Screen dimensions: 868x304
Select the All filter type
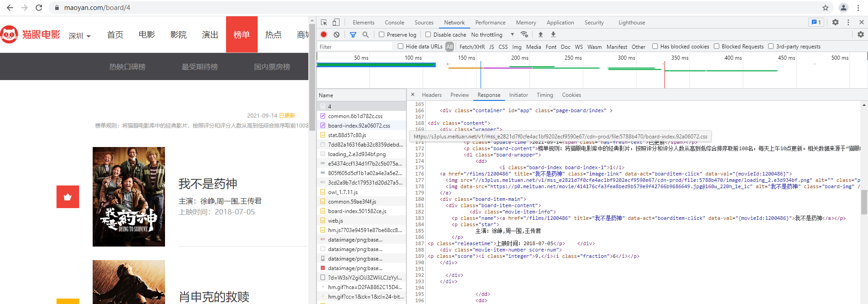449,47
